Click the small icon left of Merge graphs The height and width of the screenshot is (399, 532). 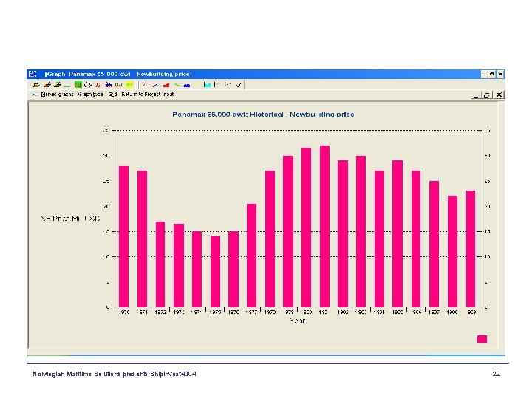[x=35, y=95]
